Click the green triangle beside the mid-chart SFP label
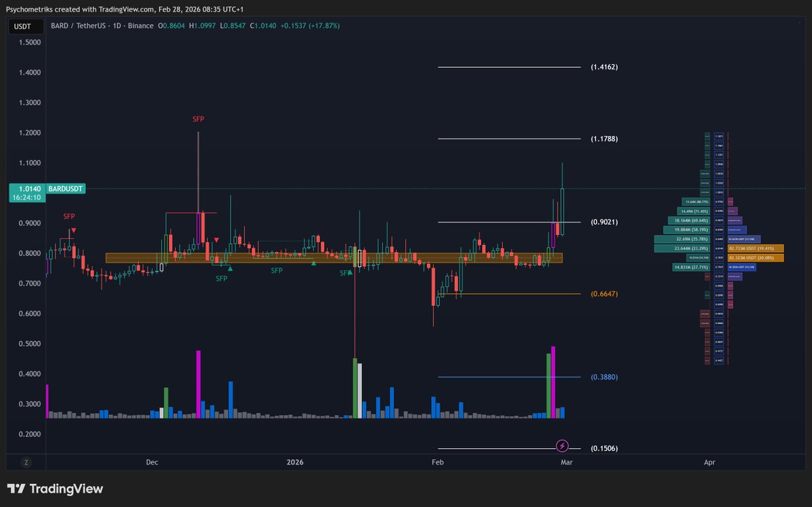The image size is (812, 507). coord(313,263)
